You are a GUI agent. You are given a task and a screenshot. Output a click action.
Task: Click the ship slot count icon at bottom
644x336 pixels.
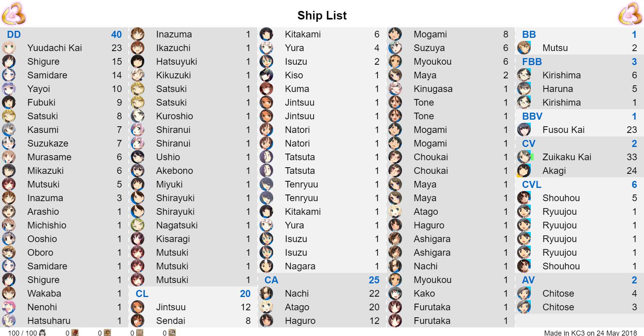43,333
